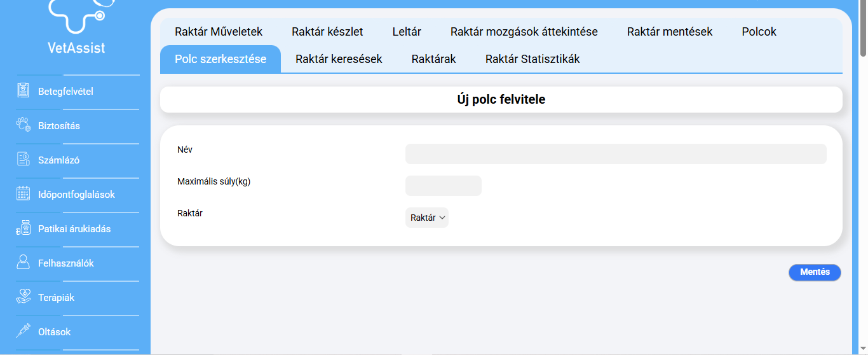Click the Patikai árukiadás medicine icon
The image size is (868, 355).
tap(24, 228)
